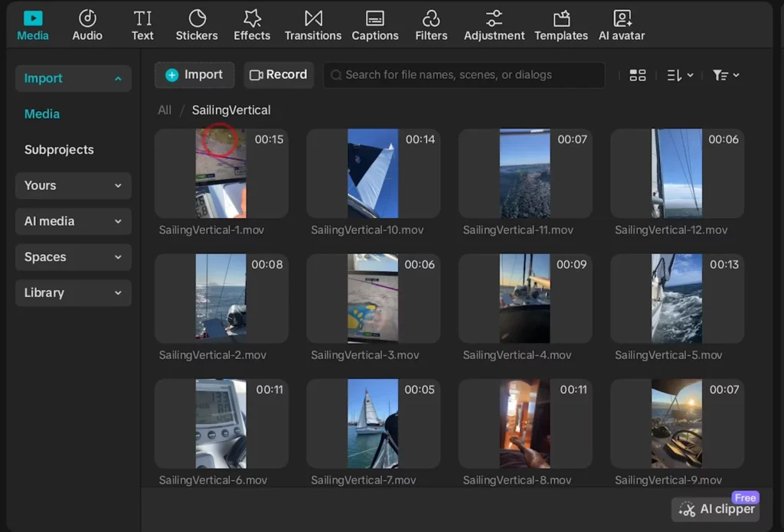Image resolution: width=784 pixels, height=532 pixels.
Task: Select the SailingVertical-7.mov thumbnail
Action: [x=373, y=423]
